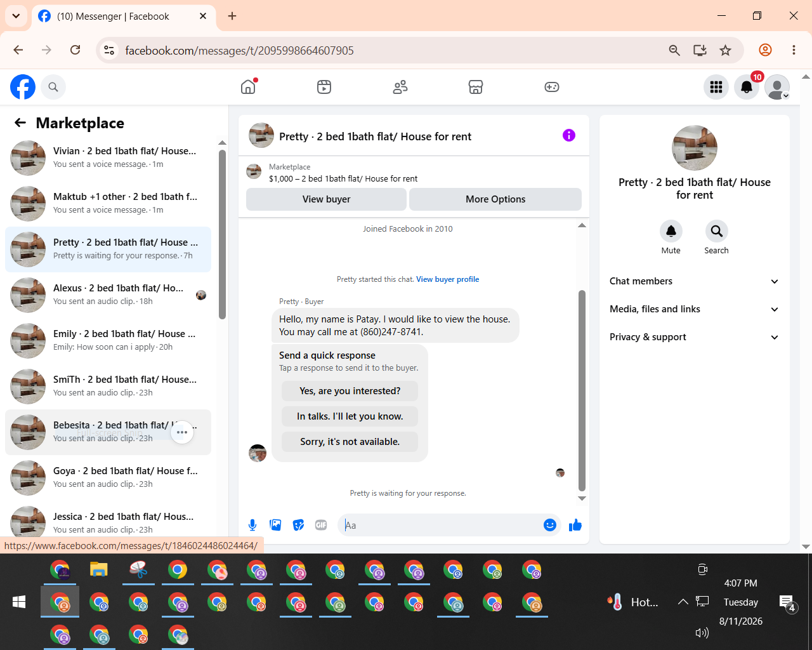This screenshot has width=812, height=650.
Task: Open the Windows Start menu
Action: point(19,602)
